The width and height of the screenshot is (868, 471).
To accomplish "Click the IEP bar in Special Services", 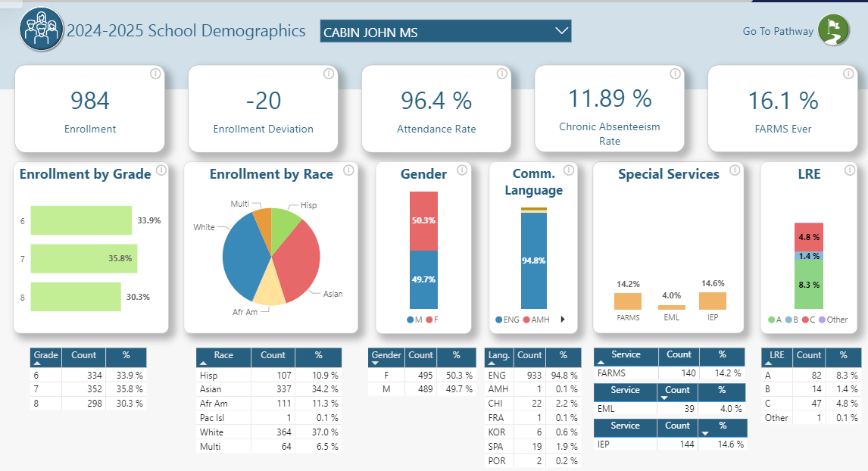I will coord(713,301).
